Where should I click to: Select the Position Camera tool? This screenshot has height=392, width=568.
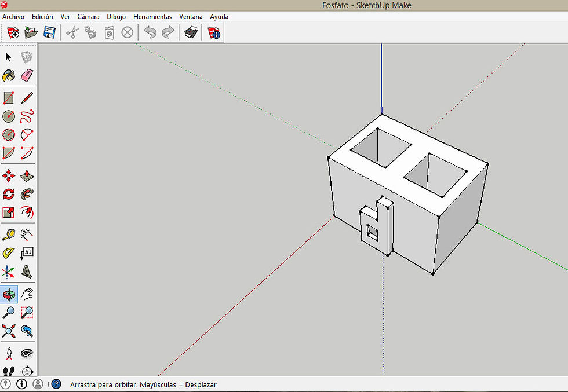(x=8, y=353)
